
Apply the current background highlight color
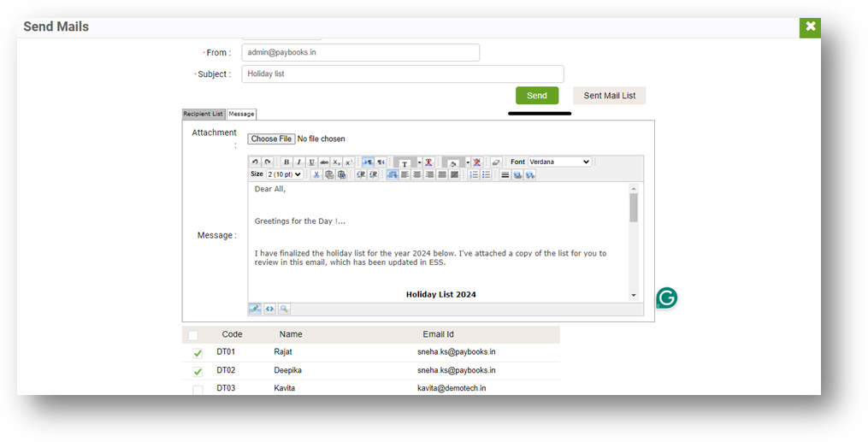point(453,162)
